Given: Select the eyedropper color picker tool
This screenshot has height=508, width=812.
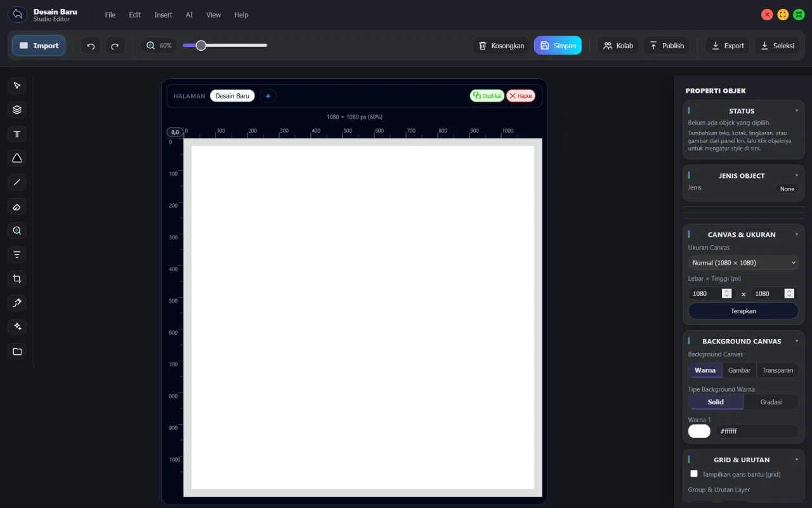Looking at the screenshot, I should point(17,303).
